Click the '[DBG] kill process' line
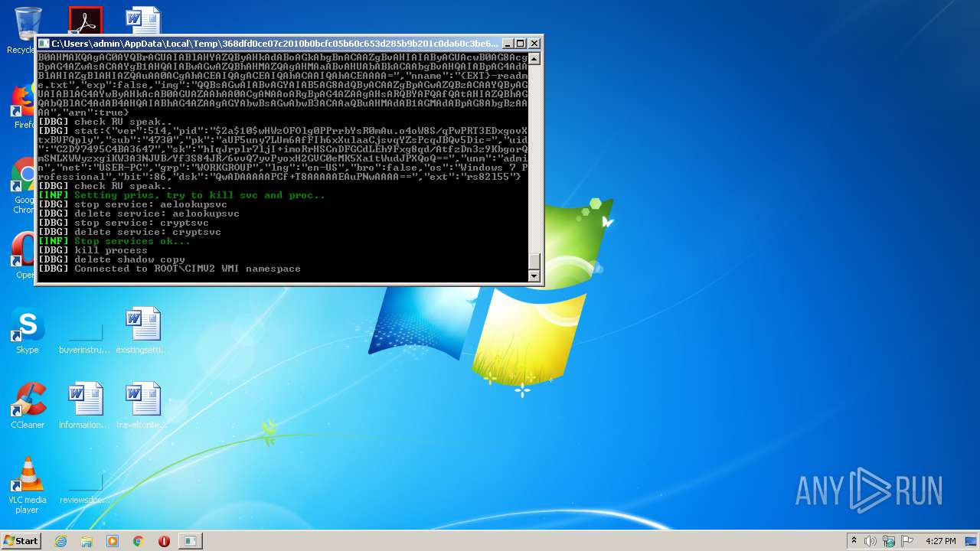980x551 pixels. pyautogui.click(x=93, y=250)
